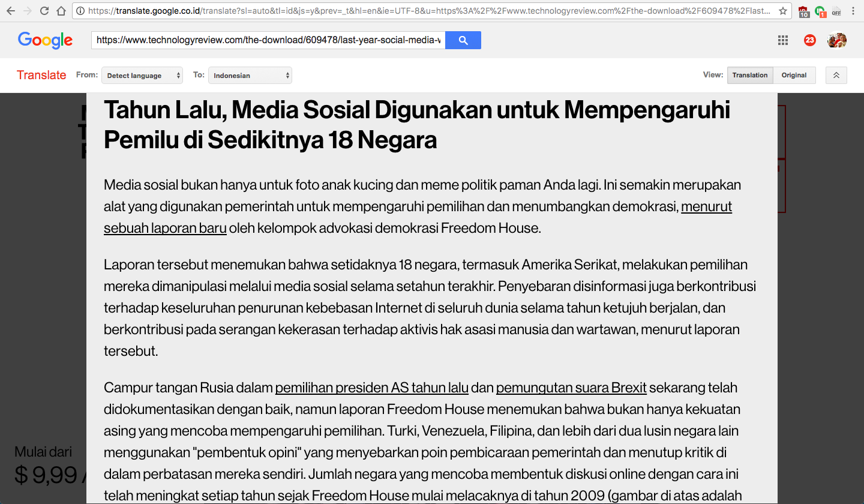Click the red extension icon with badge 10
The width and height of the screenshot is (864, 504).
(803, 11)
